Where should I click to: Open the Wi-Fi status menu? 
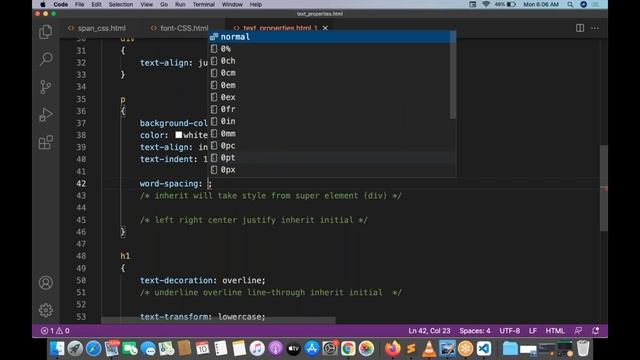[486, 4]
